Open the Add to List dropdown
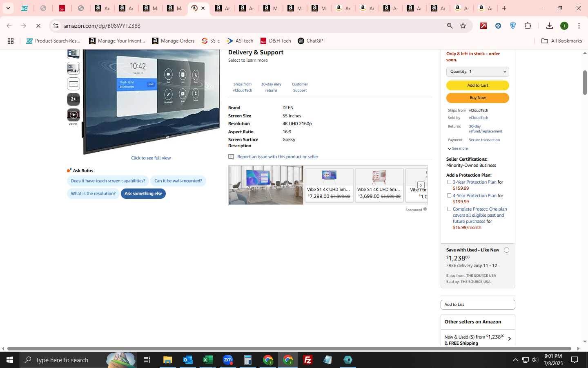Image resolution: width=588 pixels, height=368 pixels. pyautogui.click(x=478, y=305)
